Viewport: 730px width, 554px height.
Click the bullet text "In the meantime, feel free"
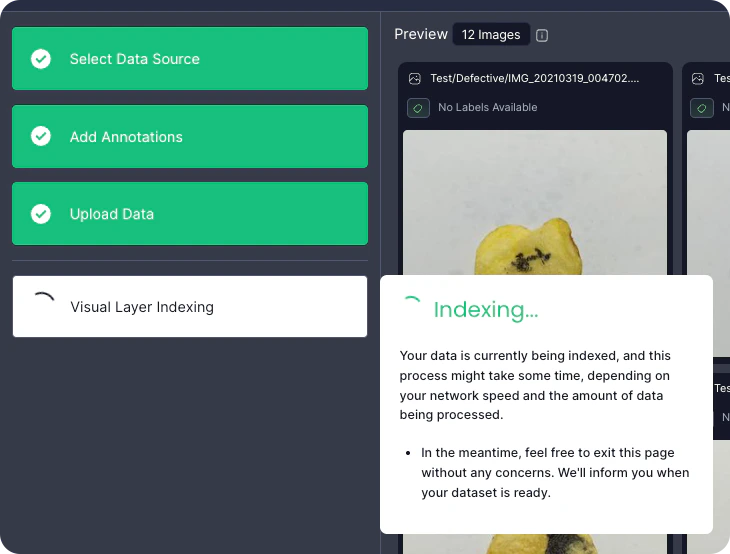[555, 473]
